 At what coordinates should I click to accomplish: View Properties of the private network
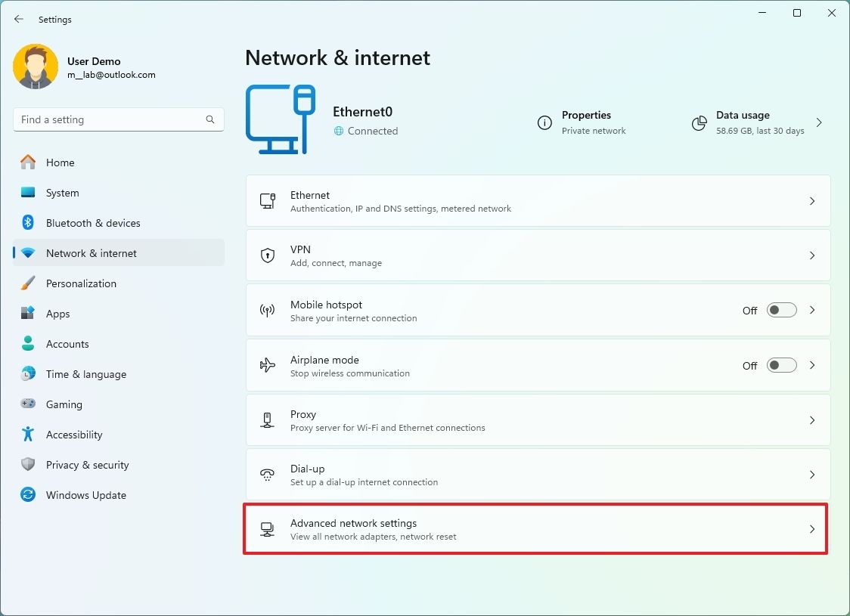click(x=586, y=122)
